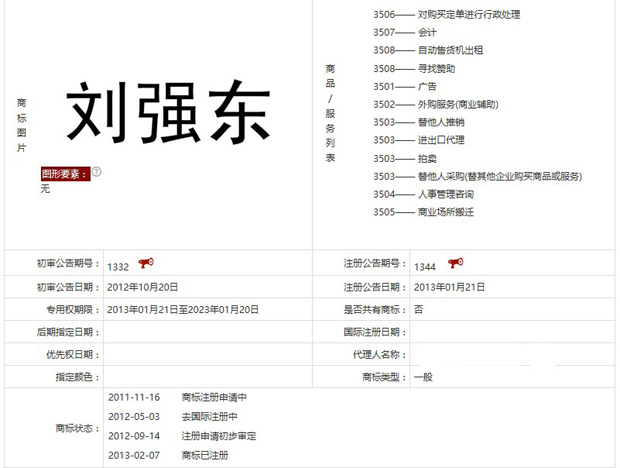This screenshot has height=468, width=620.
Task: Select service item 外购服务(商业辅助)
Action: click(x=436, y=104)
